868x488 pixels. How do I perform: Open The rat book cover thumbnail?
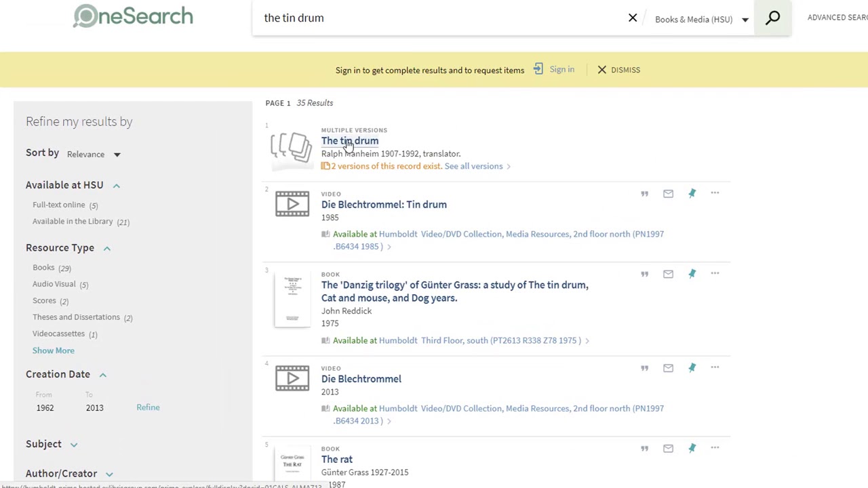[292, 464]
